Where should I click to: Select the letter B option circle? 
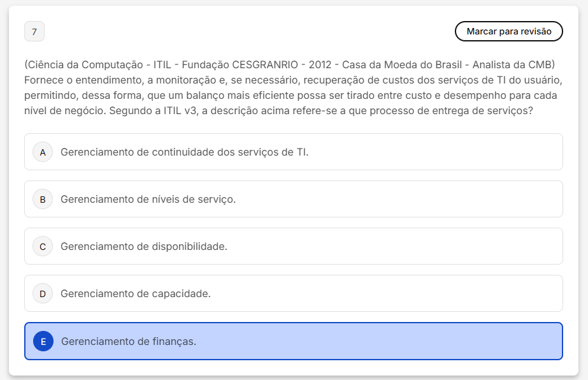pos(43,199)
